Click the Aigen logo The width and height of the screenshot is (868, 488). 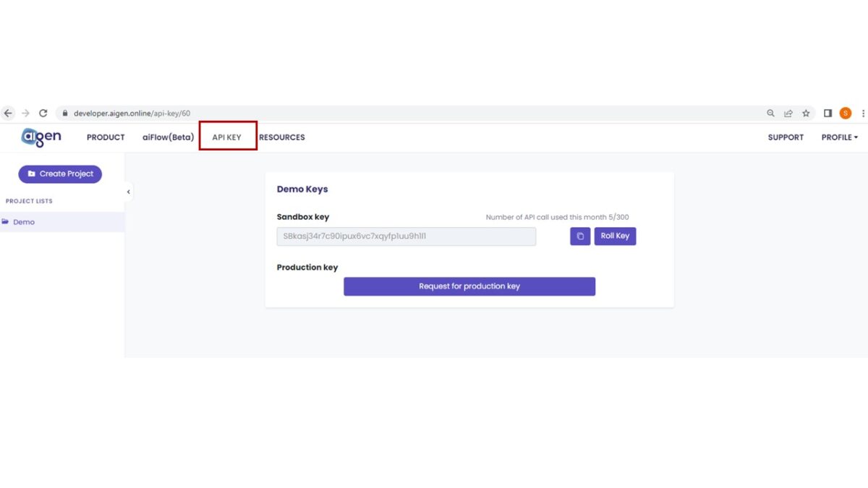click(41, 137)
